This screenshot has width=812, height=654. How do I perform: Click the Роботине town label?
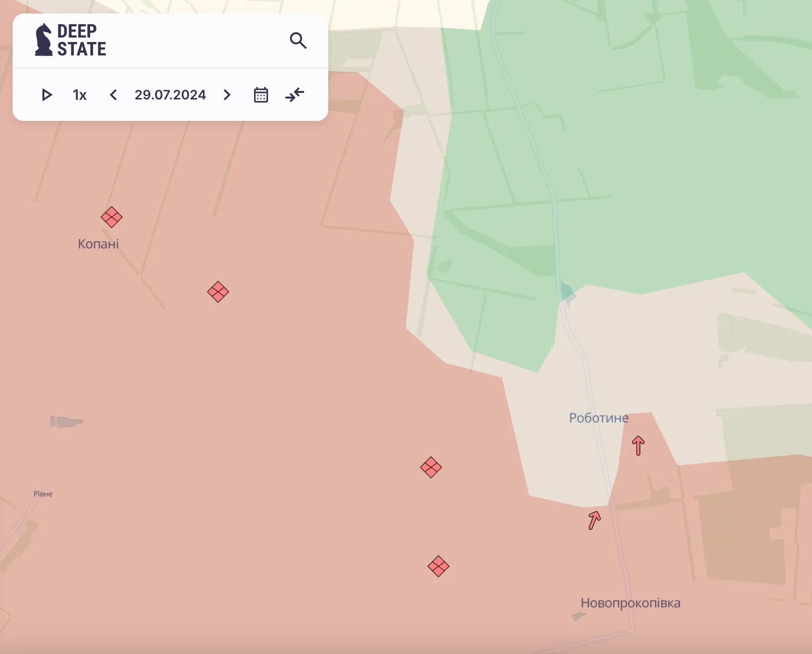point(599,418)
